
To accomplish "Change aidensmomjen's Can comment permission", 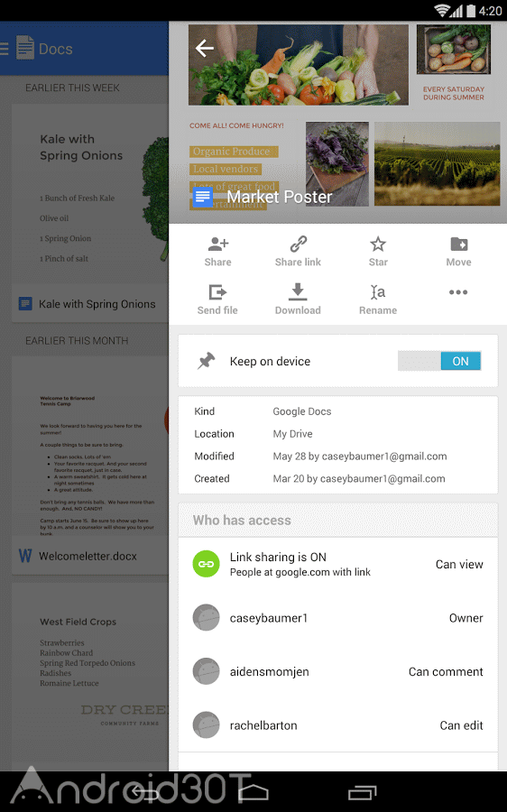I will 446,671.
